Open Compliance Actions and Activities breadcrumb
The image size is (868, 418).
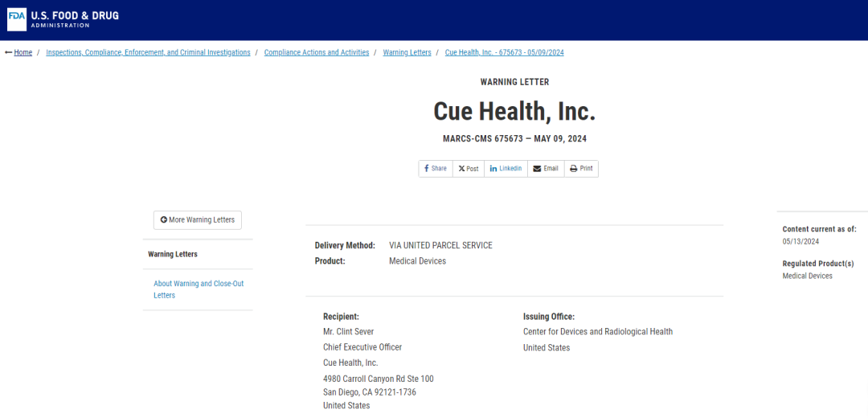tap(317, 52)
